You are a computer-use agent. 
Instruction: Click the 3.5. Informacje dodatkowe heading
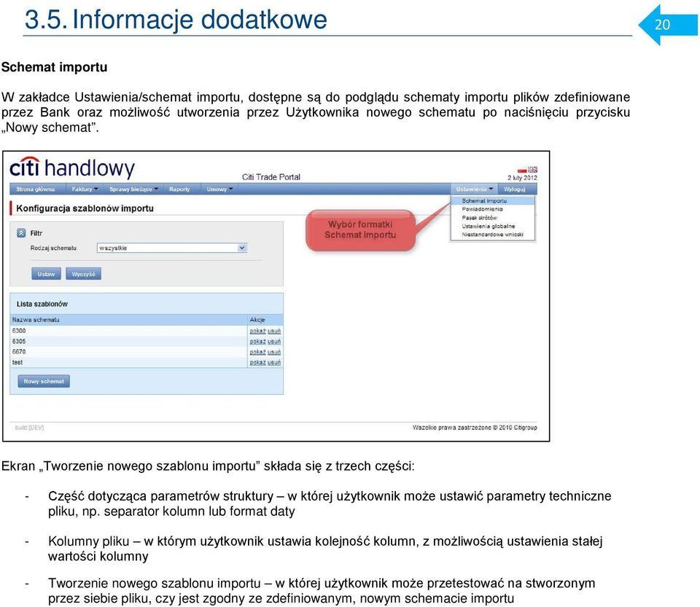pyautogui.click(x=176, y=20)
